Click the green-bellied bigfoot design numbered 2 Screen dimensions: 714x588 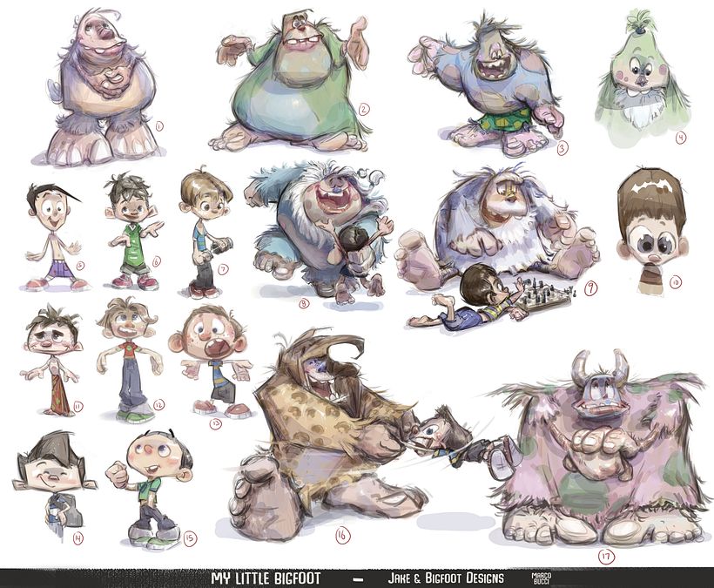[x=287, y=78]
